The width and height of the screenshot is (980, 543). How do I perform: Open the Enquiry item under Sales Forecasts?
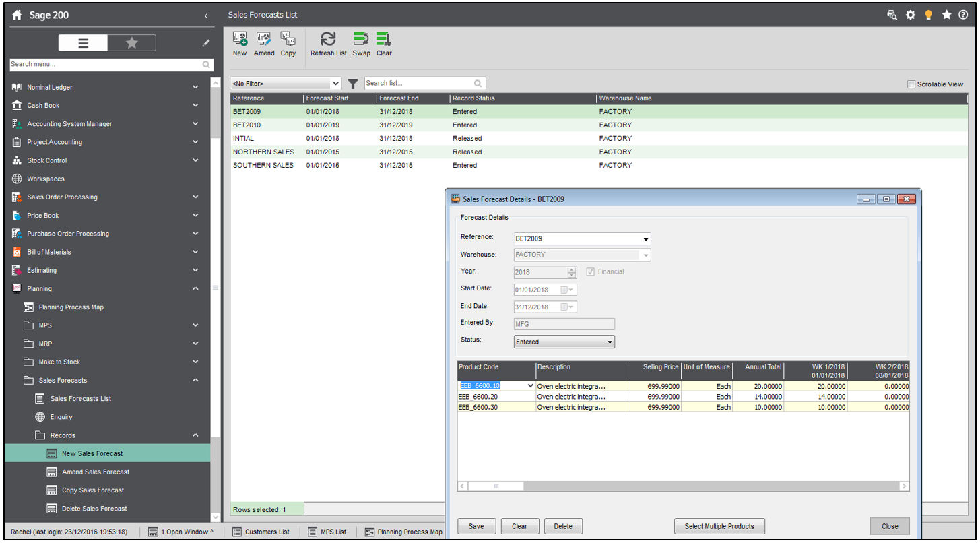pyautogui.click(x=61, y=417)
